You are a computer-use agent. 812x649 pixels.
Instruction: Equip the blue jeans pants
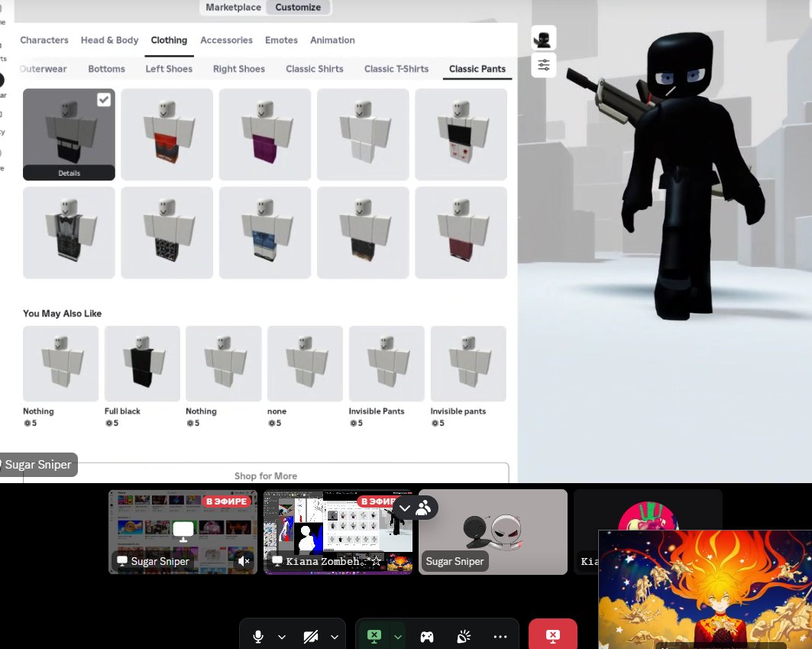pyautogui.click(x=264, y=232)
